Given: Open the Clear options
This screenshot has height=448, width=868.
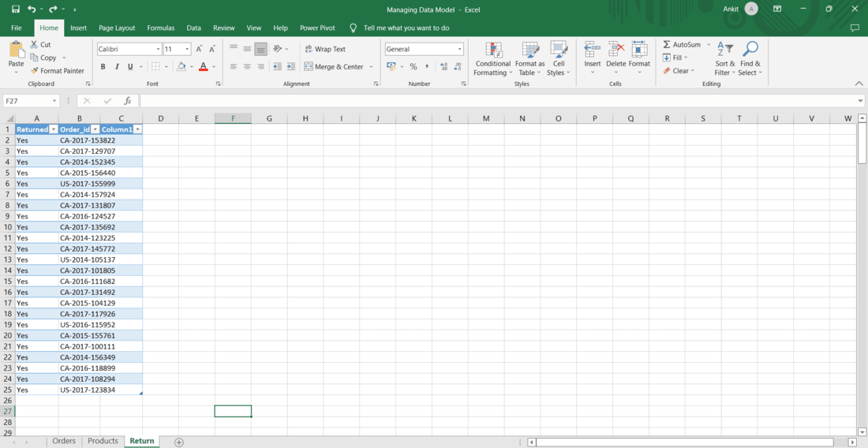Looking at the screenshot, I should coord(678,71).
